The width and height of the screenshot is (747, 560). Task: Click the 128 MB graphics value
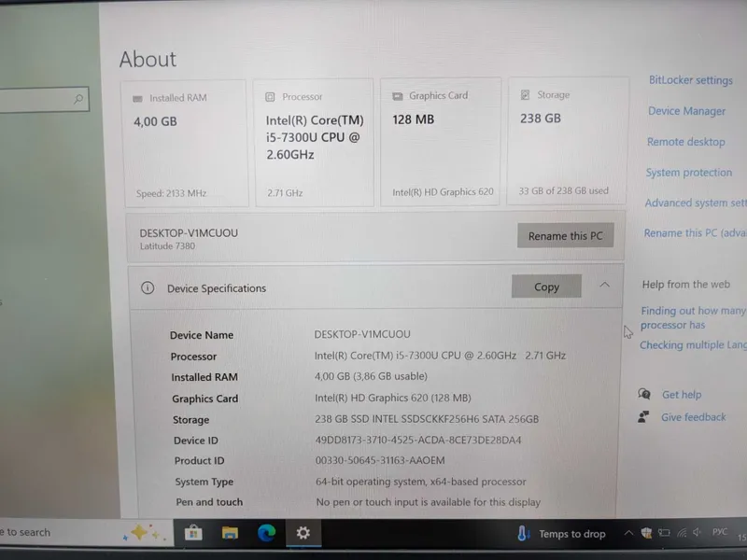(x=414, y=119)
